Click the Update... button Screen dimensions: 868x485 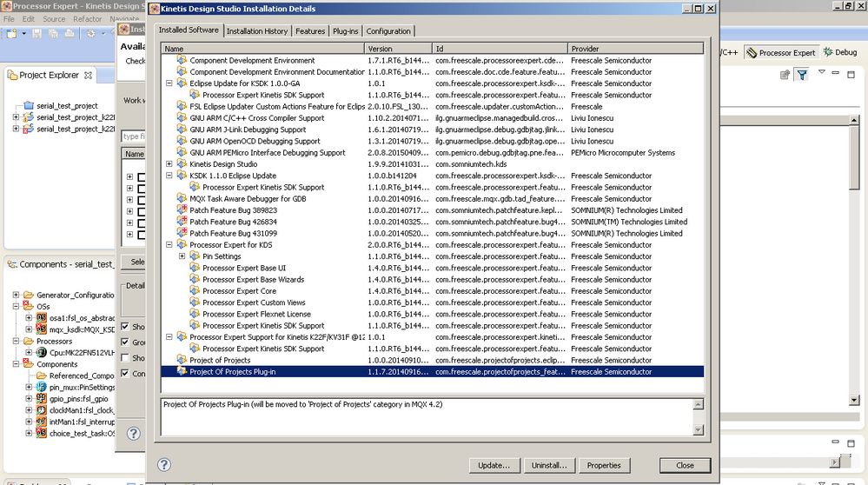(x=494, y=465)
